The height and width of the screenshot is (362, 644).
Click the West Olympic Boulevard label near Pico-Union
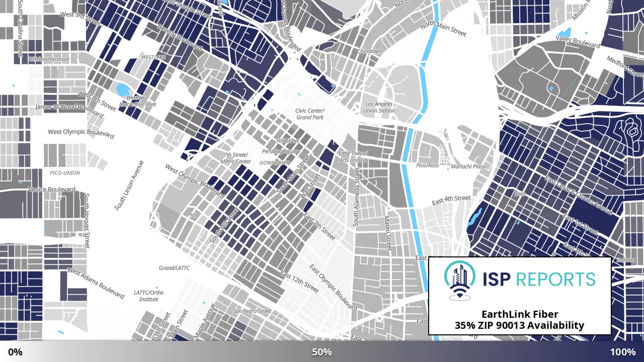pos(80,133)
